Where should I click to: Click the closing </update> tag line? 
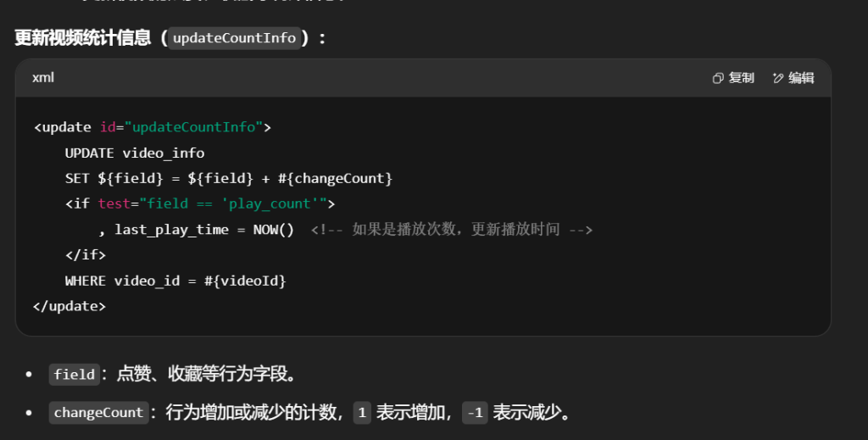tap(70, 306)
